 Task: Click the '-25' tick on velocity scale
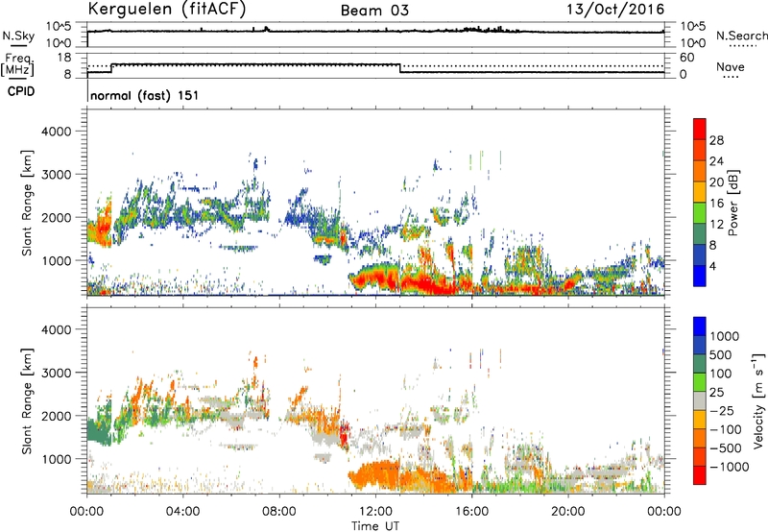coord(722,410)
